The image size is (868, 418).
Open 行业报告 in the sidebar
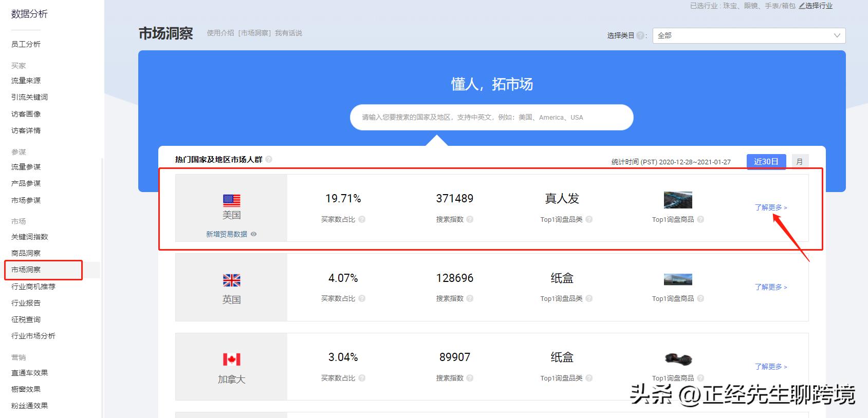pos(26,303)
